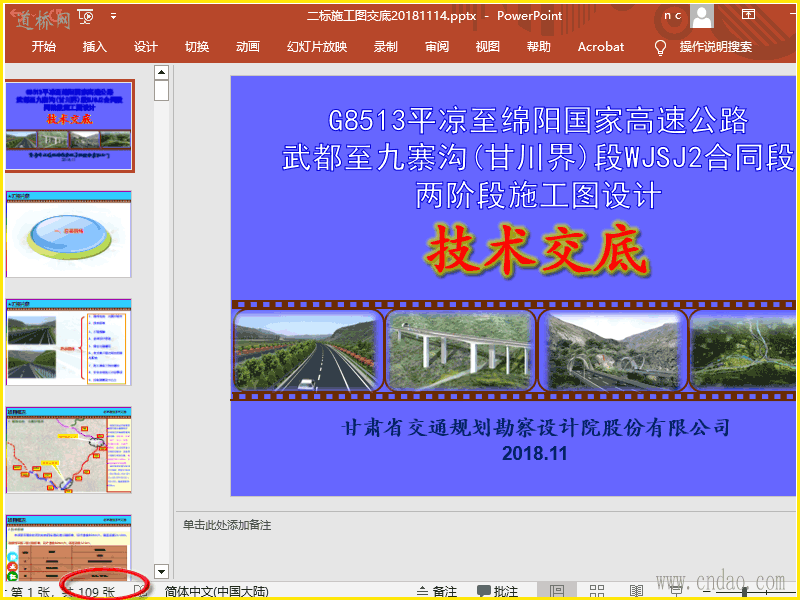This screenshot has width=800, height=600.
Task: Select the highway road image on slide
Action: (x=308, y=351)
